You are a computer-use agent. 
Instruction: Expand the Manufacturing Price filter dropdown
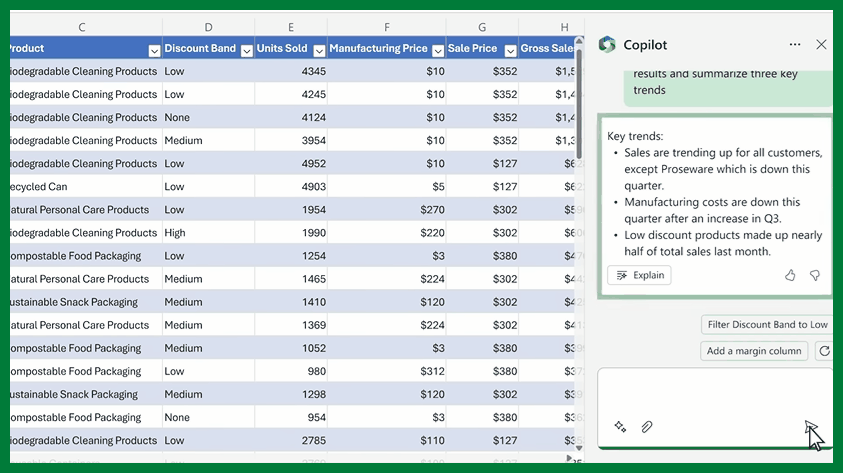[x=437, y=49]
